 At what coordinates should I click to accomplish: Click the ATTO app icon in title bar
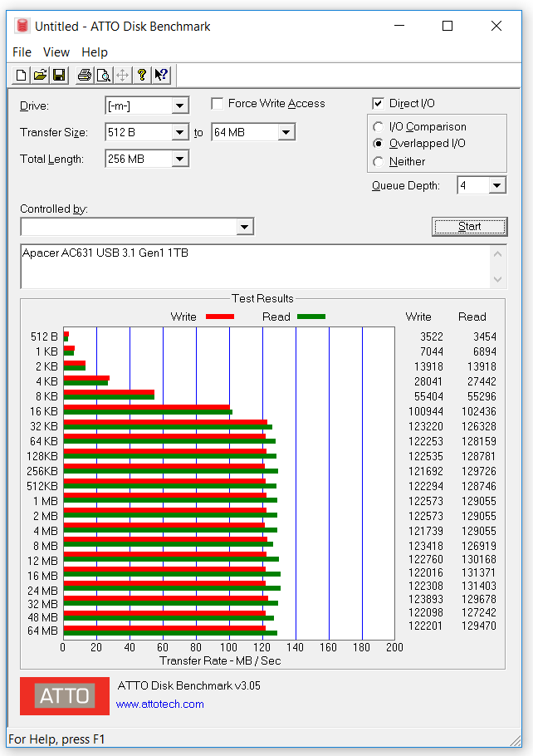pyautogui.click(x=22, y=26)
